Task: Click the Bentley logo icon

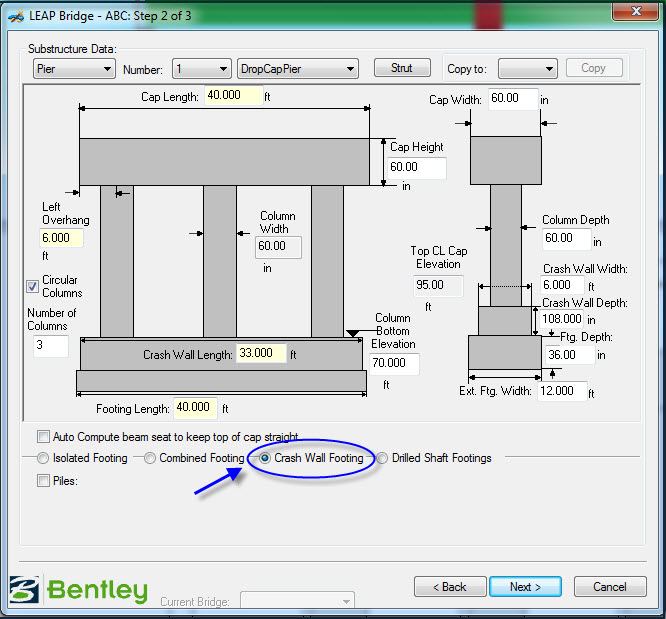Action: coord(25,589)
